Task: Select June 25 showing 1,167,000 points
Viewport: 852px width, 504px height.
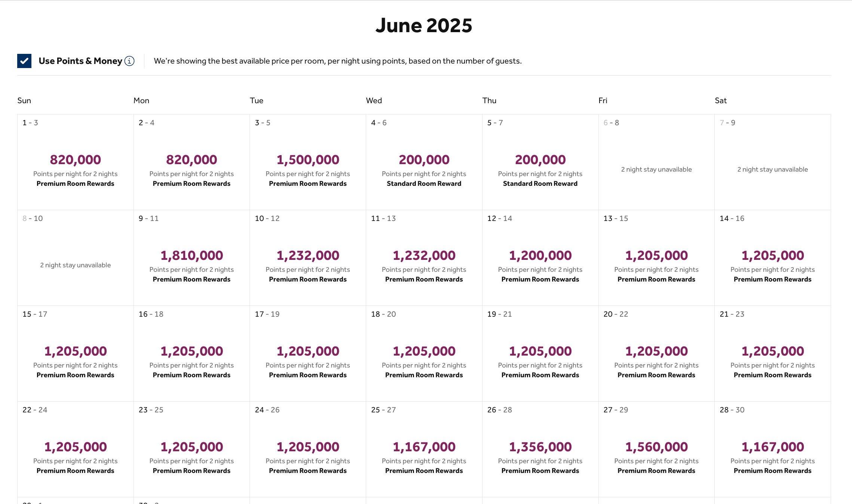Action: (424, 446)
